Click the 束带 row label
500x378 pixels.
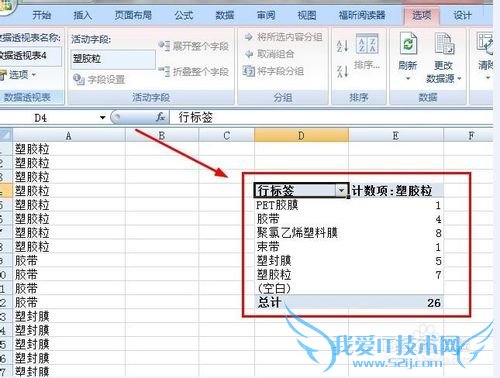click(x=268, y=247)
